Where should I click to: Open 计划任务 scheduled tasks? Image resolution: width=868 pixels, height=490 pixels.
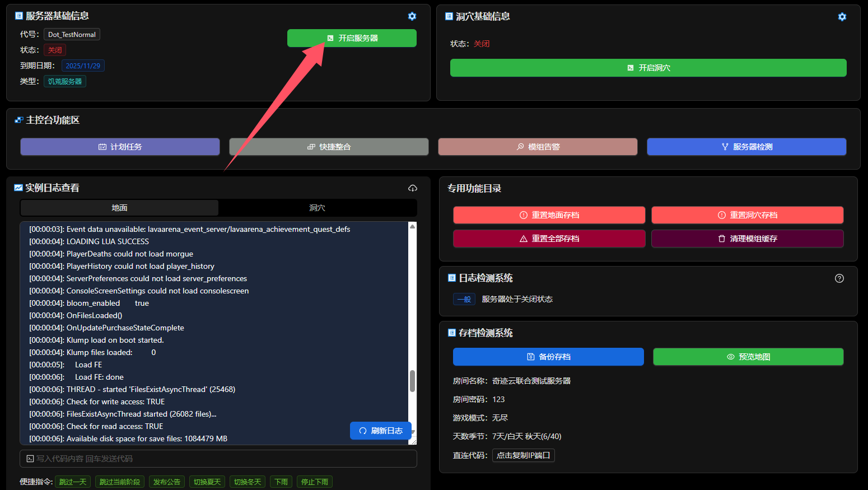(120, 147)
